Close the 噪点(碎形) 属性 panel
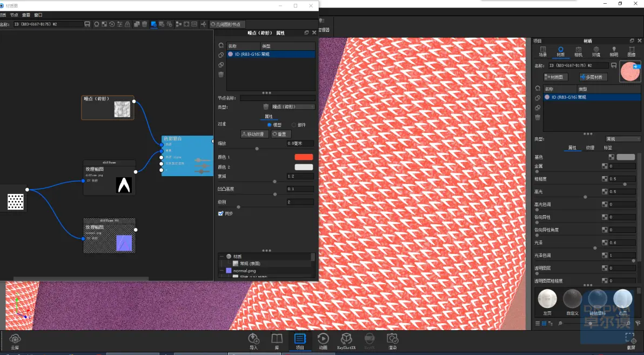Screen dimensions: 644x355 click(x=314, y=32)
